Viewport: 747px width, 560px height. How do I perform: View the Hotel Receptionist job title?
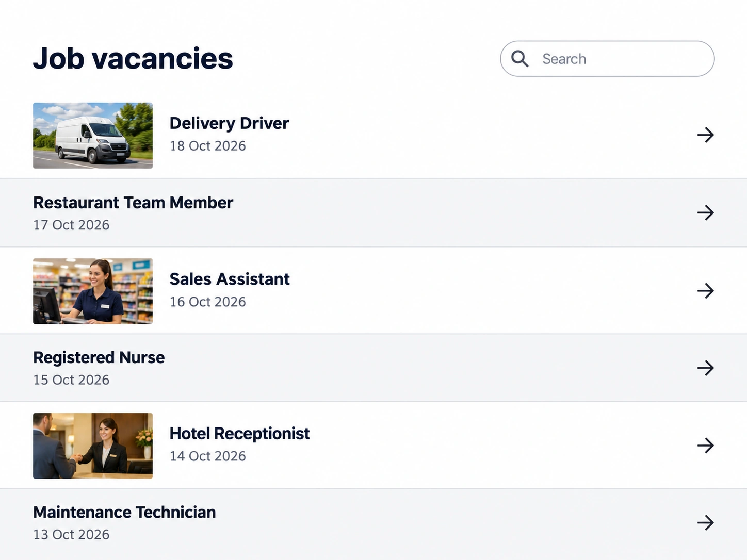(x=239, y=434)
